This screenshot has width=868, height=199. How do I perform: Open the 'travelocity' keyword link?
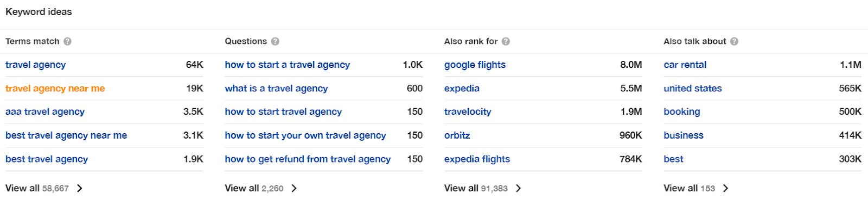468,111
